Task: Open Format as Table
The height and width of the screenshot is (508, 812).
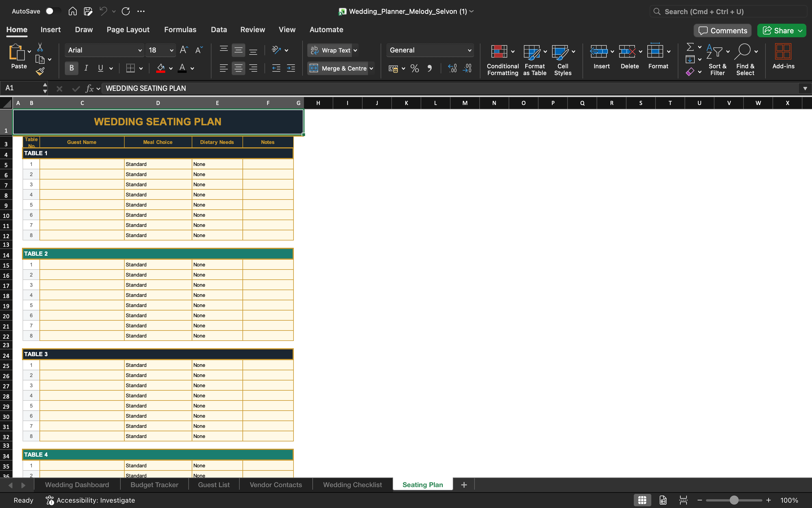Action: pos(535,60)
